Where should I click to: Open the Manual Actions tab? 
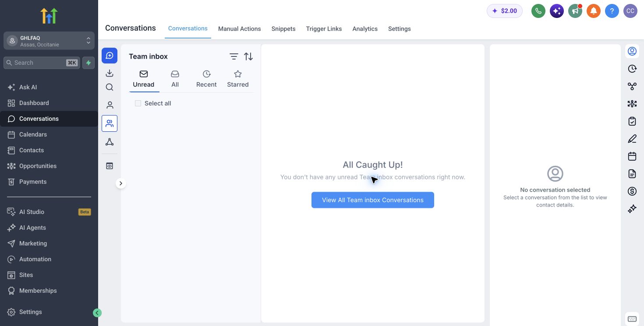(240, 29)
